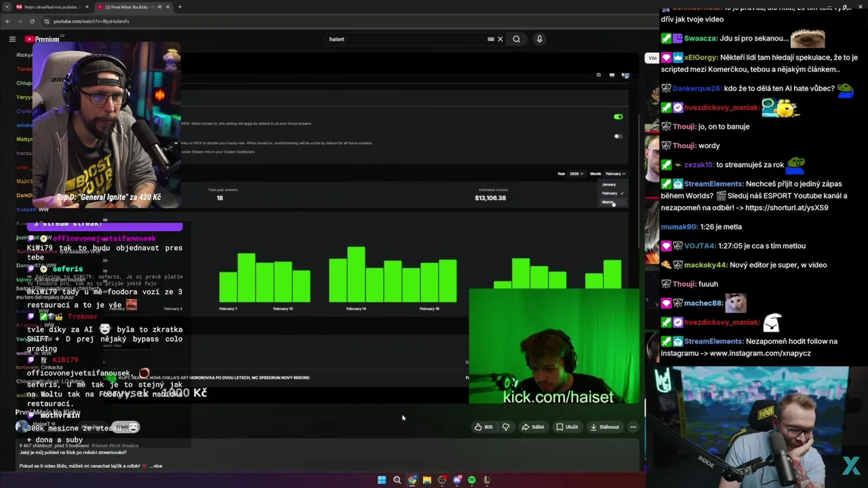
Task: Expand the description with '...více'
Action: (155, 466)
